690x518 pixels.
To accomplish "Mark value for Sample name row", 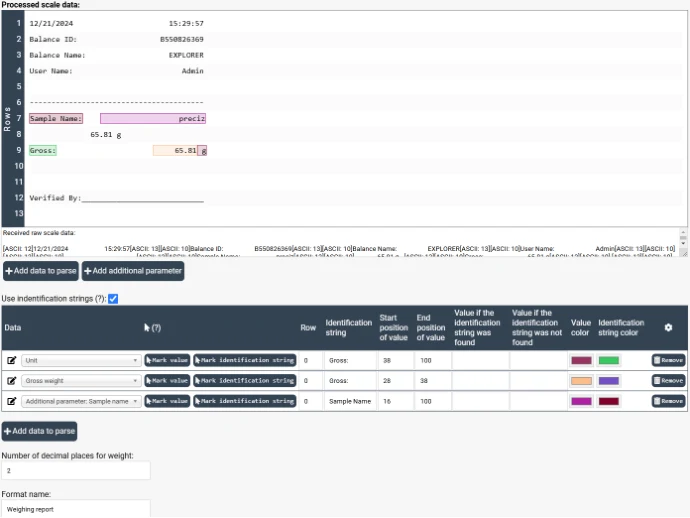I will 167,401.
